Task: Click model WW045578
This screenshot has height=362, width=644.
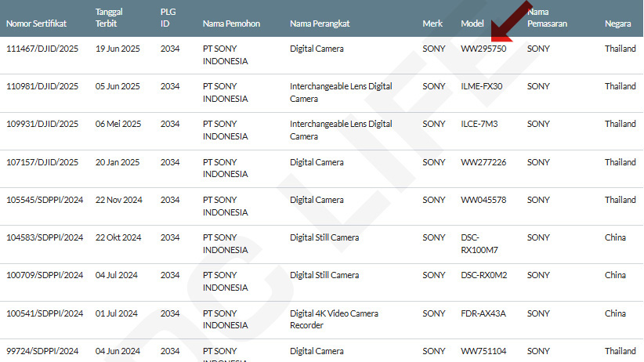Action: click(x=483, y=200)
